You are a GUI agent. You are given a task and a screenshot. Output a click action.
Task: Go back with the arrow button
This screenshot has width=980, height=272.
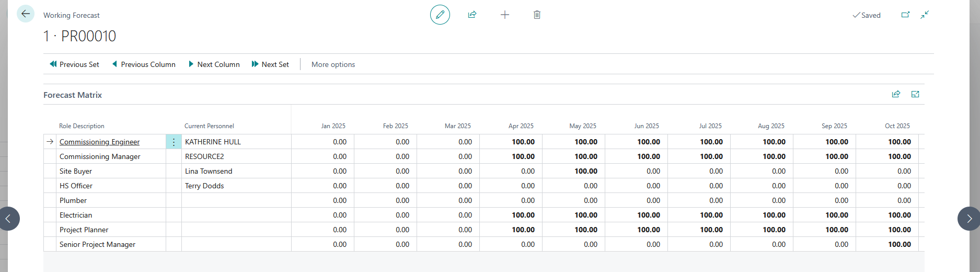click(x=26, y=14)
